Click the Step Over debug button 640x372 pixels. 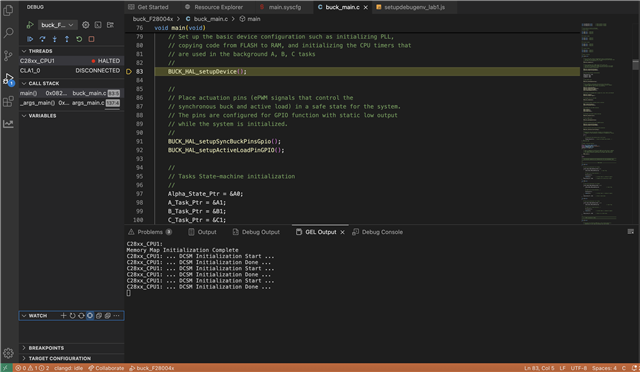(42, 39)
